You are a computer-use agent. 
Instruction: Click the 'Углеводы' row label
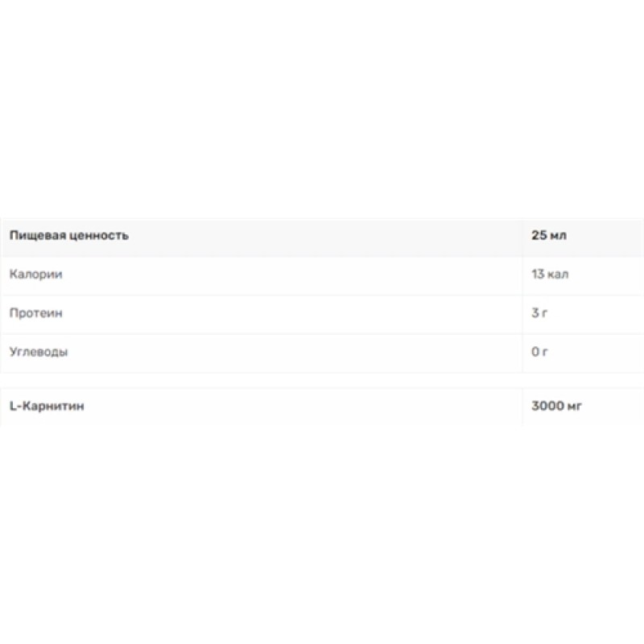coord(39,352)
